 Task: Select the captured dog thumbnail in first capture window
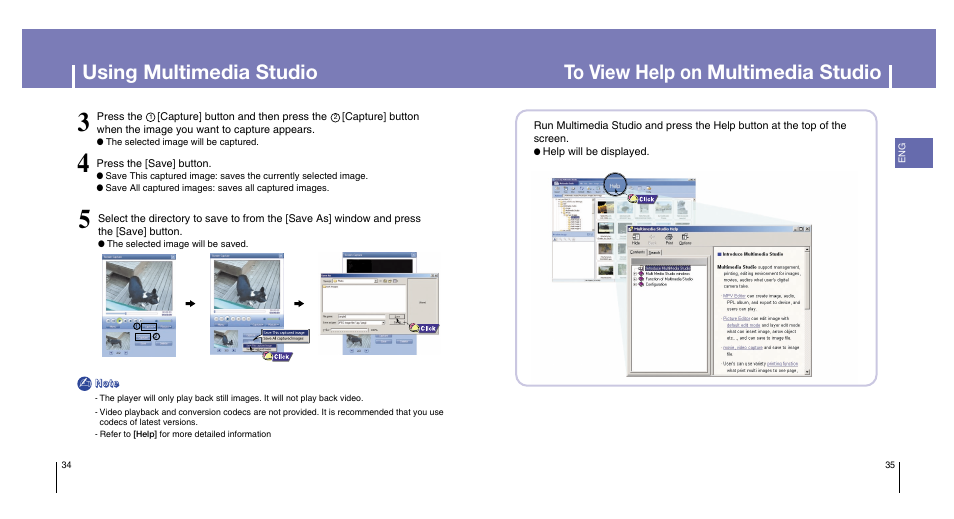click(x=118, y=341)
